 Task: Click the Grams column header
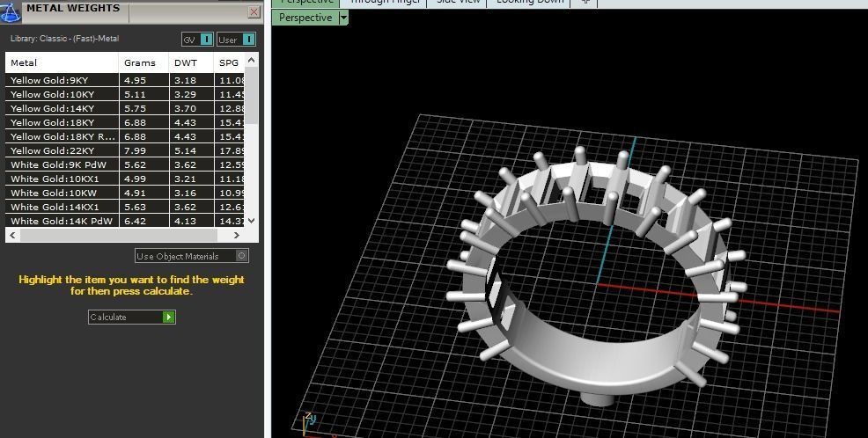143,63
